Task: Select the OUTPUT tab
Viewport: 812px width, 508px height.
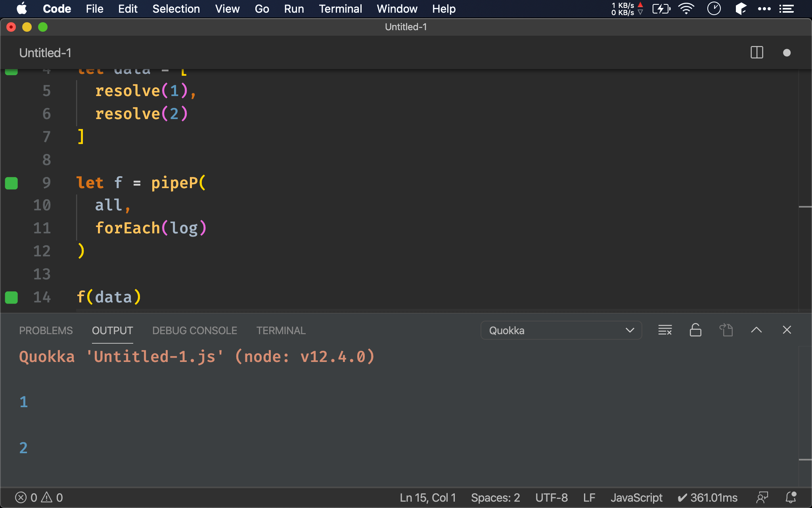Action: point(113,331)
